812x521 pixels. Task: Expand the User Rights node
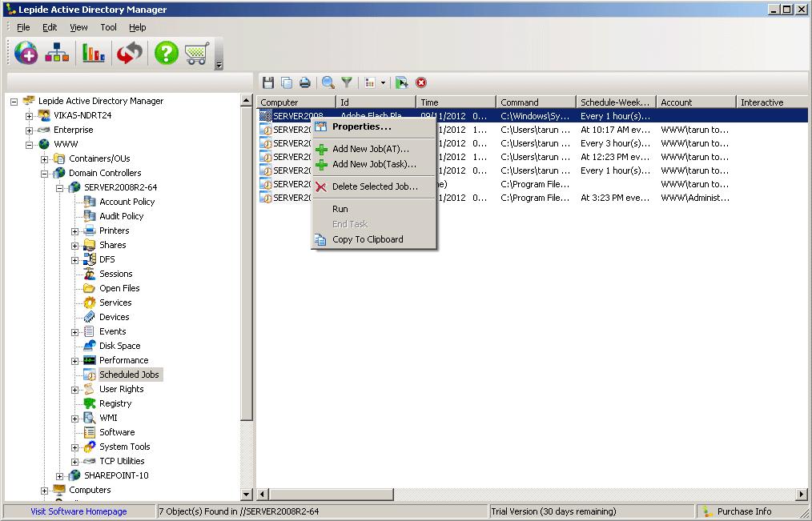(75, 390)
